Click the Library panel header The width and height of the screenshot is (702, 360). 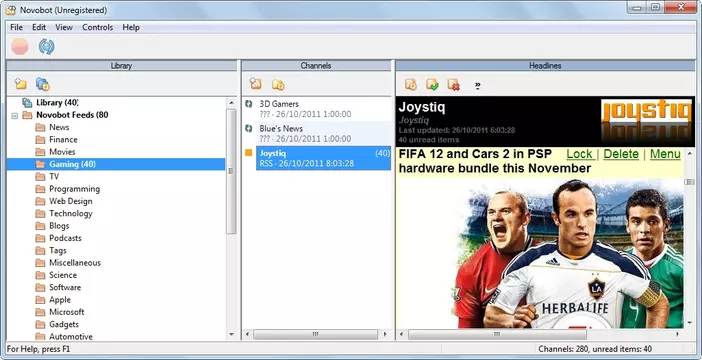[121, 66]
